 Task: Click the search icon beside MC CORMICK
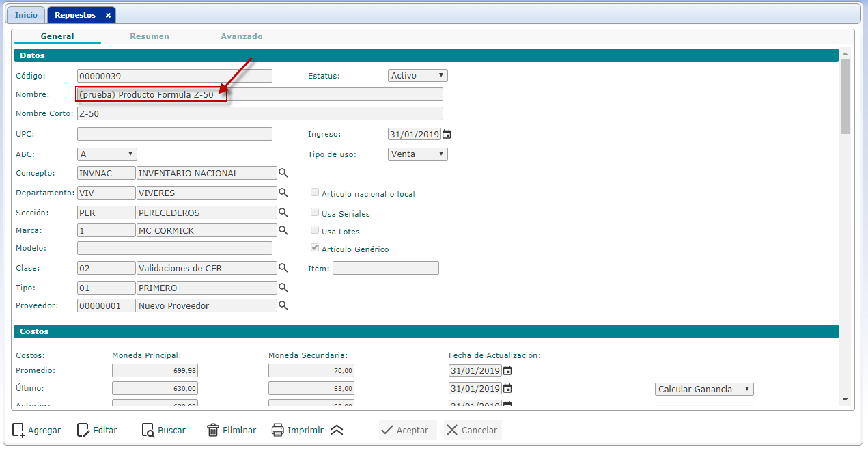point(283,231)
